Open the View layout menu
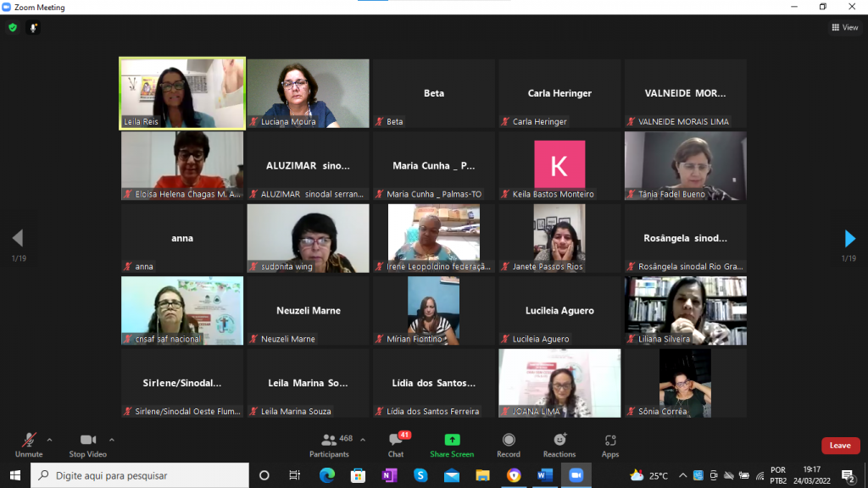Screen dimensions: 868x488 click(844, 27)
